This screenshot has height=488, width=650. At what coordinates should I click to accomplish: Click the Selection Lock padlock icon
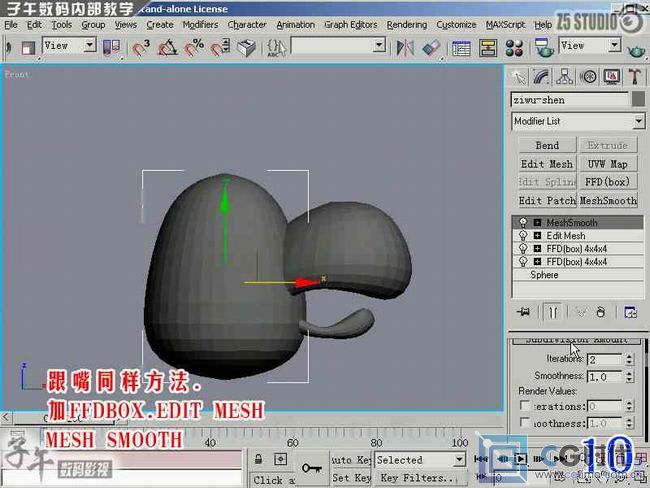click(259, 459)
